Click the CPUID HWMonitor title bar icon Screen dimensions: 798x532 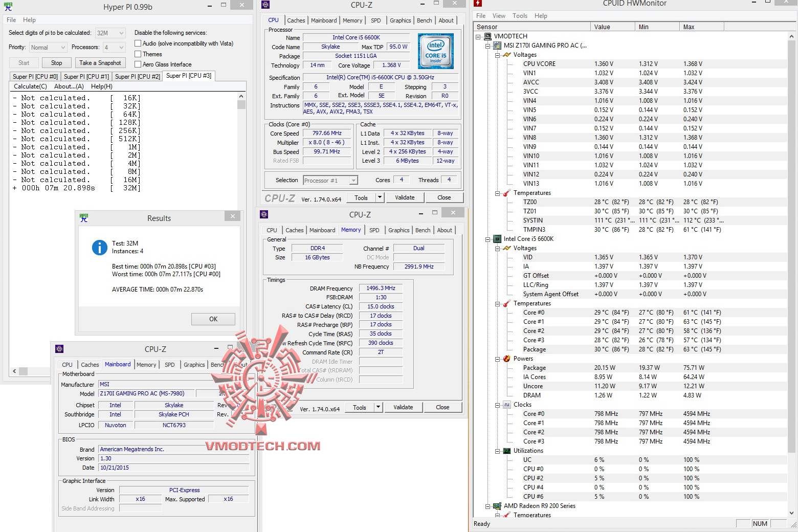tap(478, 4)
